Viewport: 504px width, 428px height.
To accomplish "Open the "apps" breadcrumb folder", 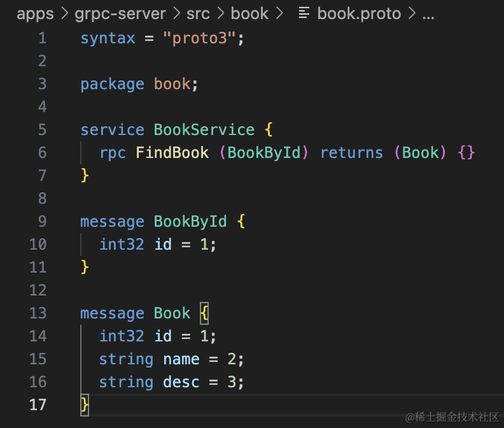I will pyautogui.click(x=35, y=14).
